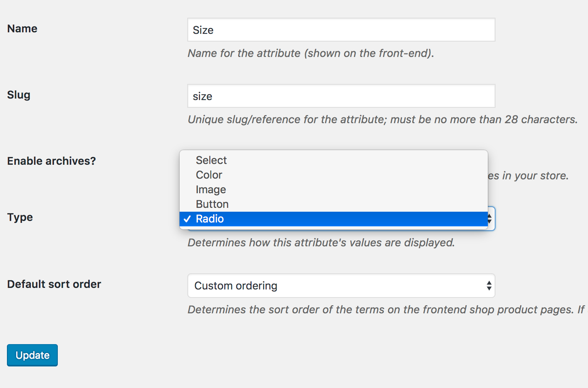Click the Default sort order label

coord(54,284)
